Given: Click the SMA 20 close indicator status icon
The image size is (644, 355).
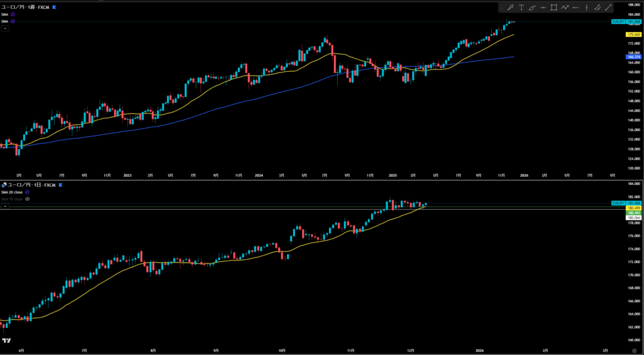Looking at the screenshot, I should pyautogui.click(x=27, y=191).
